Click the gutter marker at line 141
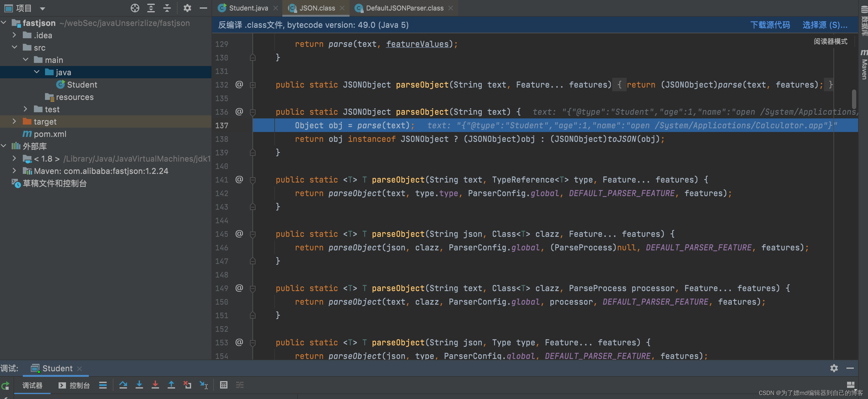868x399 pixels. [239, 180]
